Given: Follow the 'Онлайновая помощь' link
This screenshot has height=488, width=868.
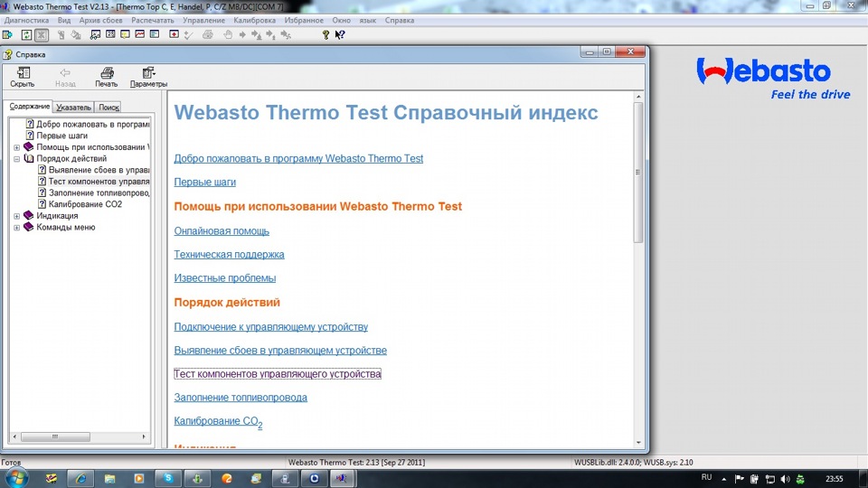Looking at the screenshot, I should (222, 231).
